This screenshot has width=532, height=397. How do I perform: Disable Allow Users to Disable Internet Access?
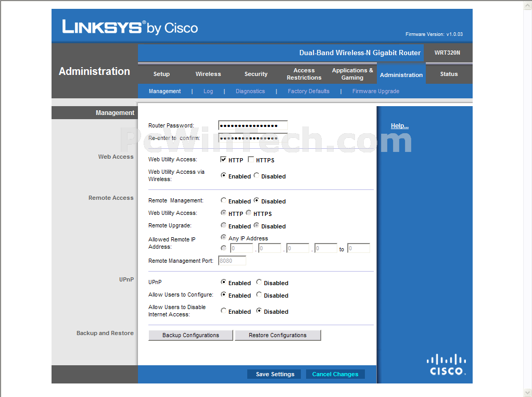[x=259, y=311]
